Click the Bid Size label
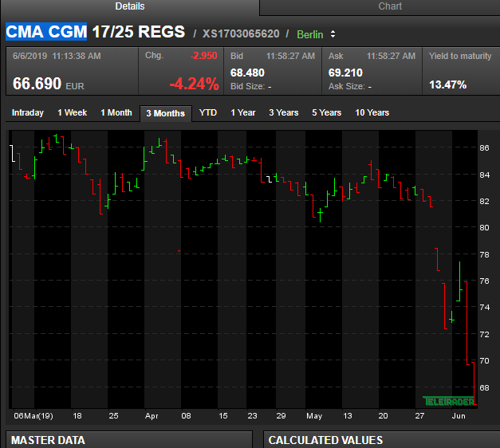 [247, 86]
